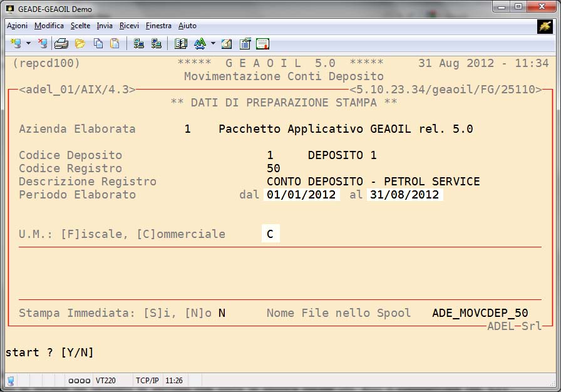The width and height of the screenshot is (561, 392).
Task: Click the open book icon in toolbar
Action: tap(181, 44)
